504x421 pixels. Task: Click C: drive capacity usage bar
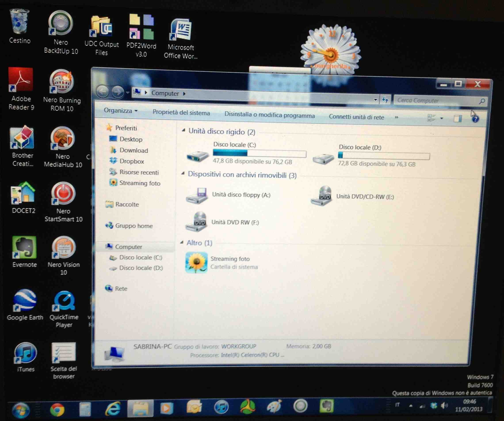(x=260, y=153)
